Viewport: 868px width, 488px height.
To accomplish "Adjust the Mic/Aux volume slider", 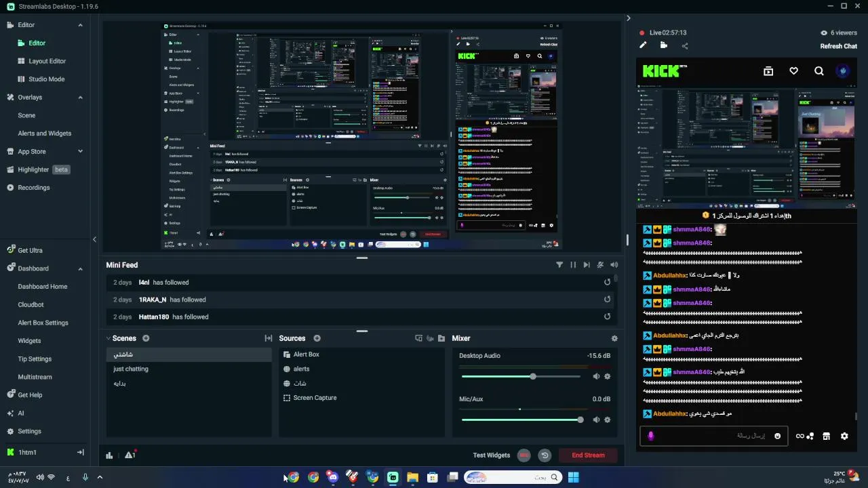I will [521, 420].
